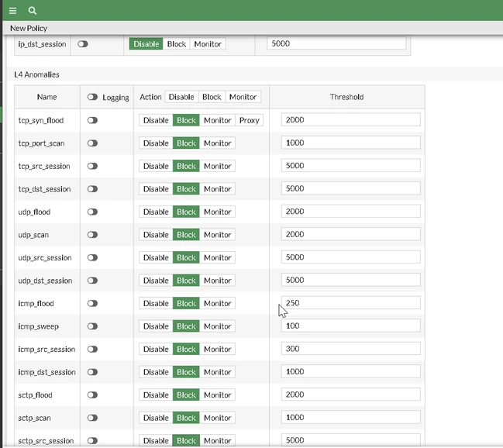Screen dimensions: 503x448
Task: Select Disable for tcp_port_scan
Action: (156, 143)
